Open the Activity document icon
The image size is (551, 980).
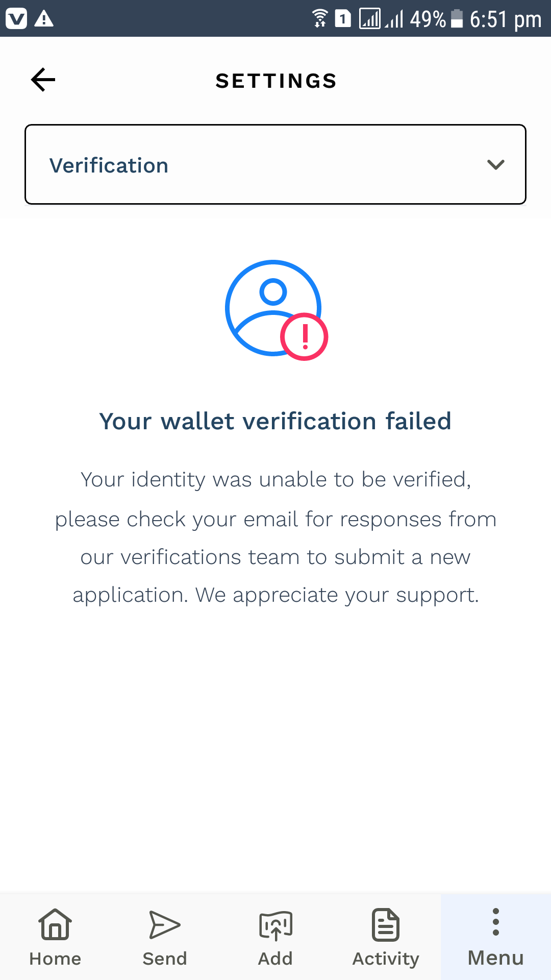click(386, 924)
